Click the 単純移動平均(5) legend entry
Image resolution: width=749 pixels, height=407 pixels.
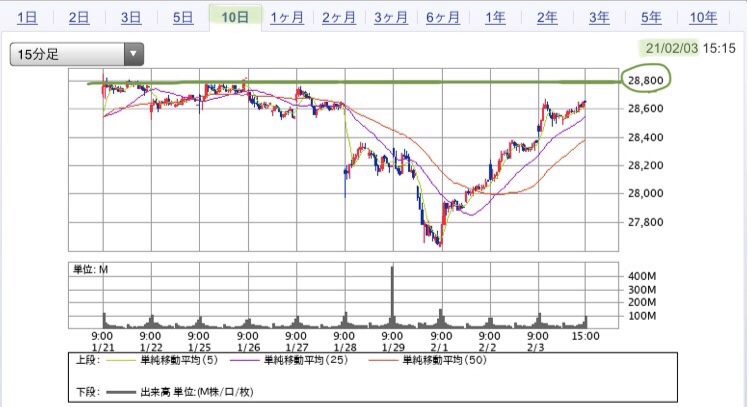point(179,360)
